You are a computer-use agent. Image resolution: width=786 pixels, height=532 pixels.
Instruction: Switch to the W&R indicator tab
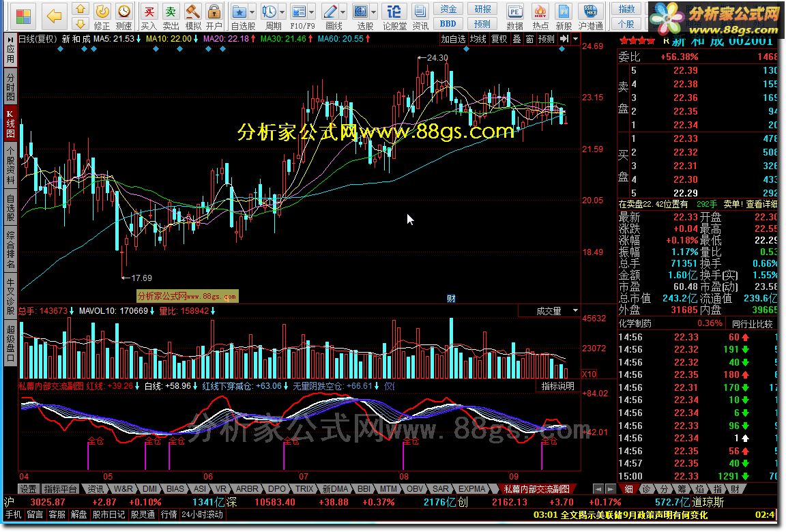(123, 489)
